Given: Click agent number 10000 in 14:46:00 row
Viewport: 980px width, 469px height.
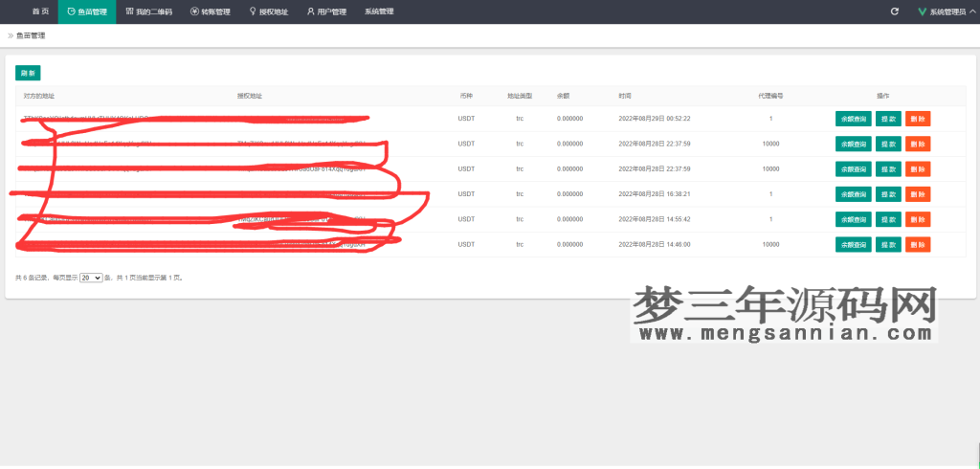Looking at the screenshot, I should click(770, 244).
